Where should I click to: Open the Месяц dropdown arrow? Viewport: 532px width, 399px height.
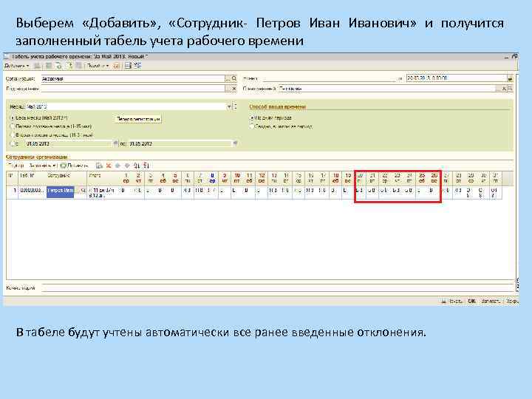click(x=229, y=106)
